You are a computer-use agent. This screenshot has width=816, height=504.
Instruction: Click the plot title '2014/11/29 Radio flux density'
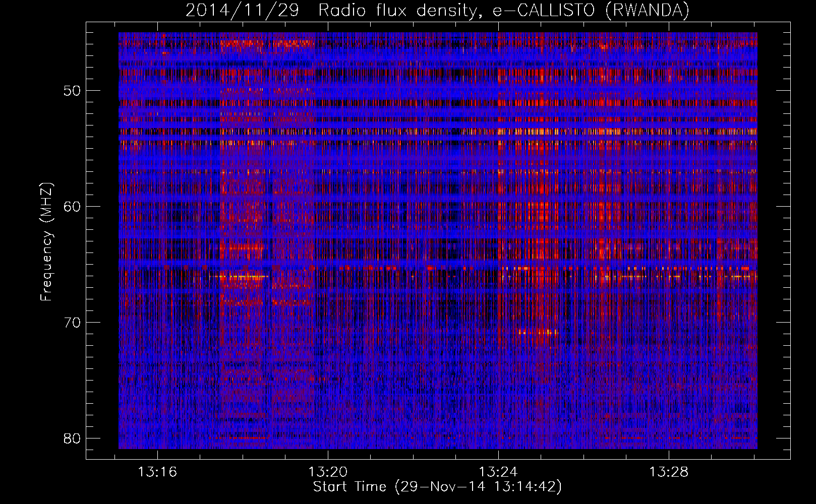(x=437, y=11)
